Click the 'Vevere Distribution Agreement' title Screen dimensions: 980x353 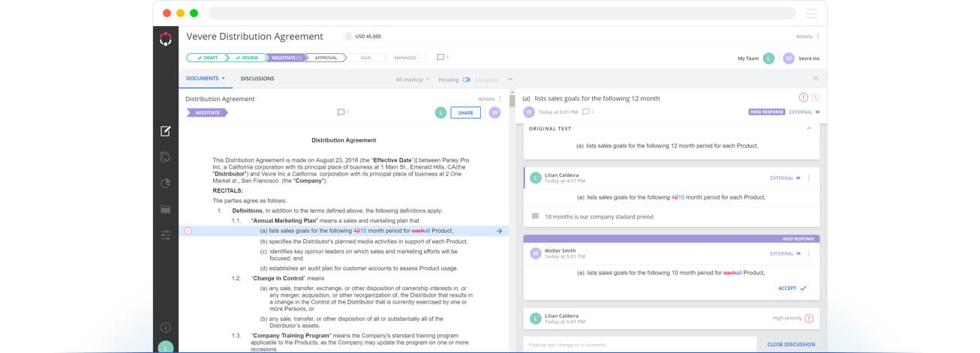click(255, 36)
